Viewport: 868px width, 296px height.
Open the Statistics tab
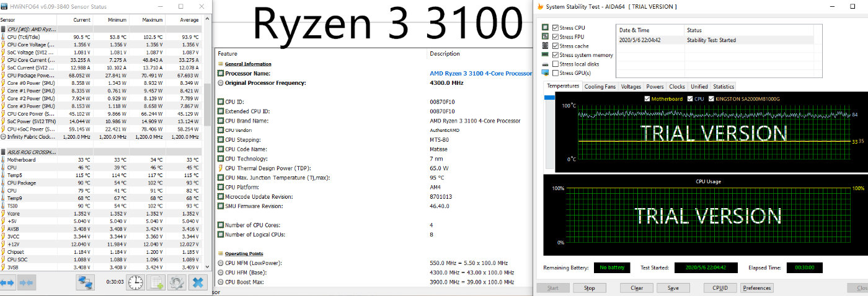723,87
